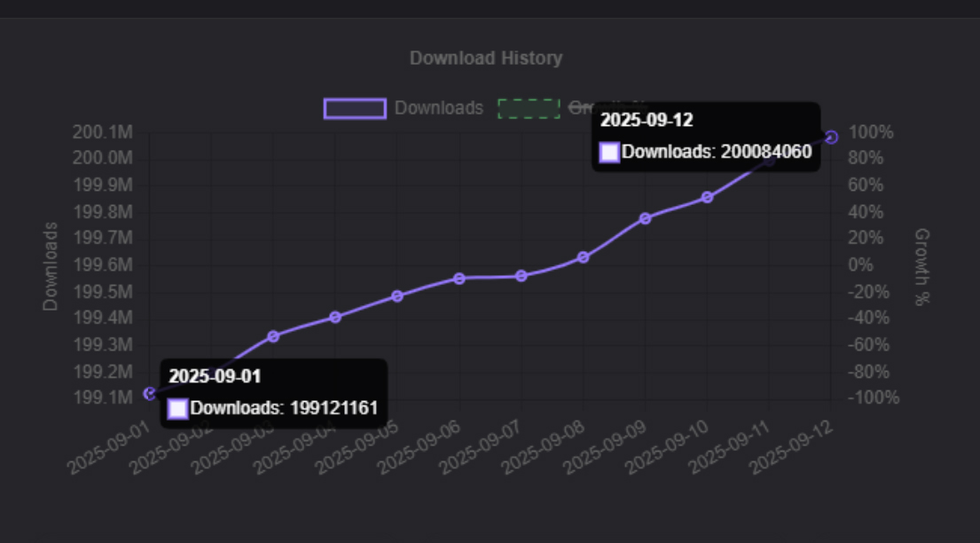
Task: Select the 2025-09-09 data point
Action: (645, 218)
